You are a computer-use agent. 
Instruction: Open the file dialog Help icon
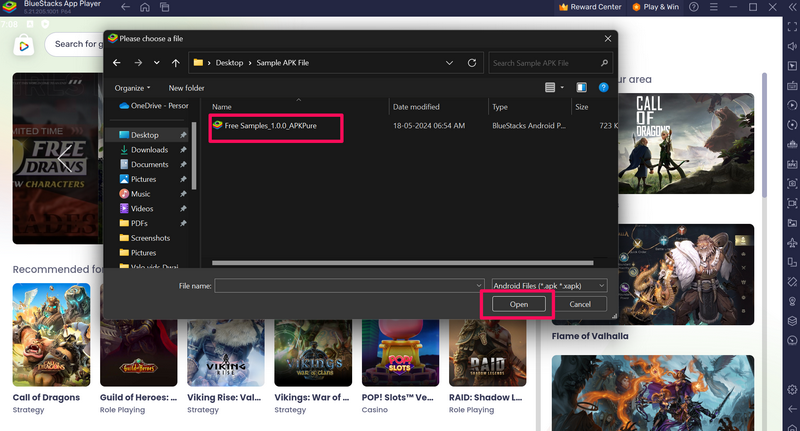(604, 88)
